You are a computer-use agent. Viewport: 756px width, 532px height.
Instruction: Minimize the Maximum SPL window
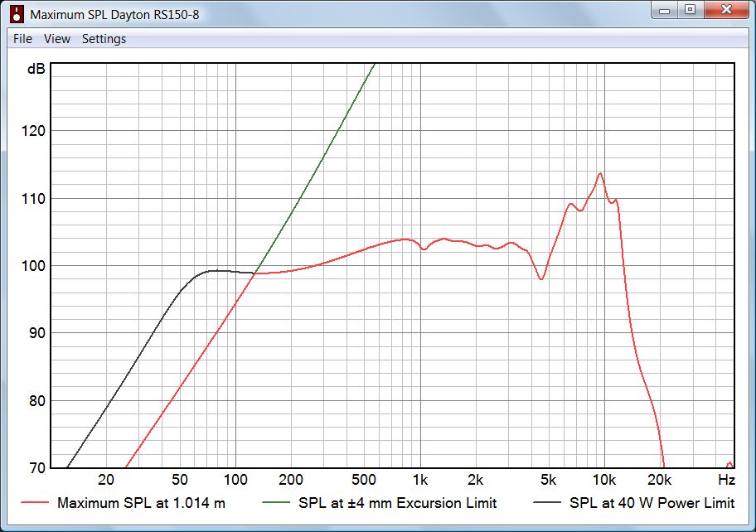coord(664,10)
